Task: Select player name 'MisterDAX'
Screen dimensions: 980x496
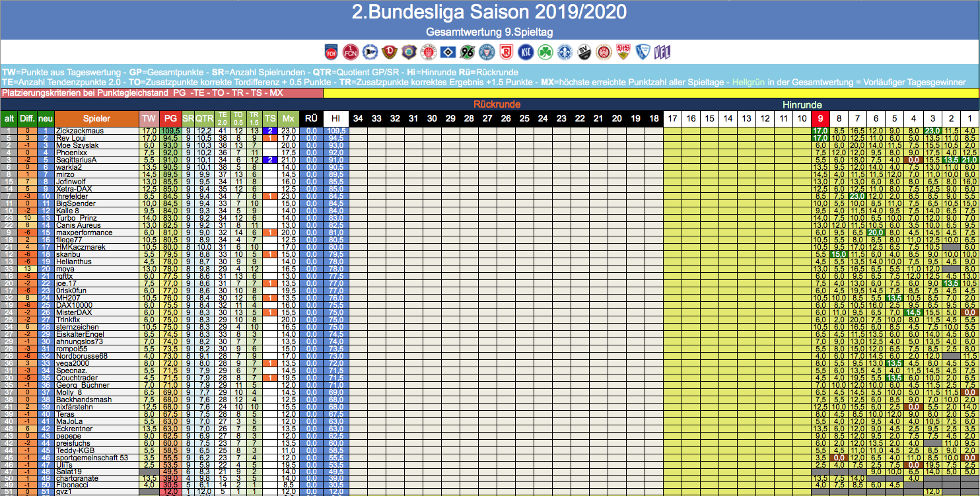Action: click(x=74, y=312)
